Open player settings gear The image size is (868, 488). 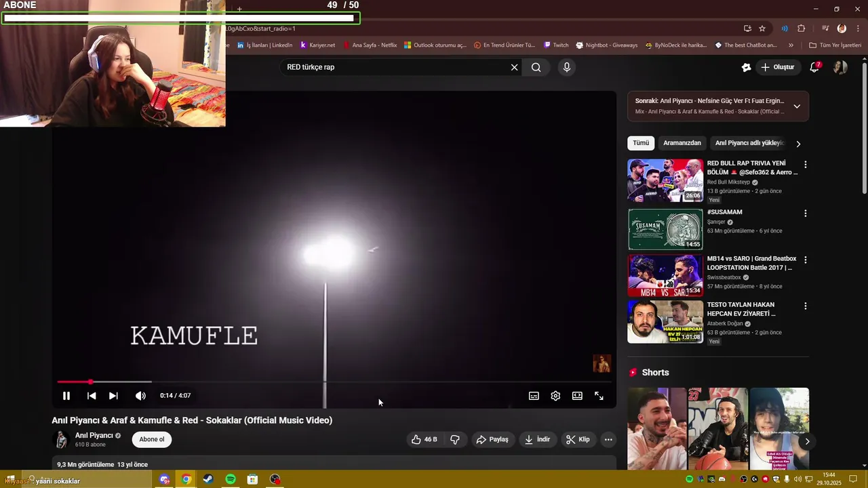point(555,396)
